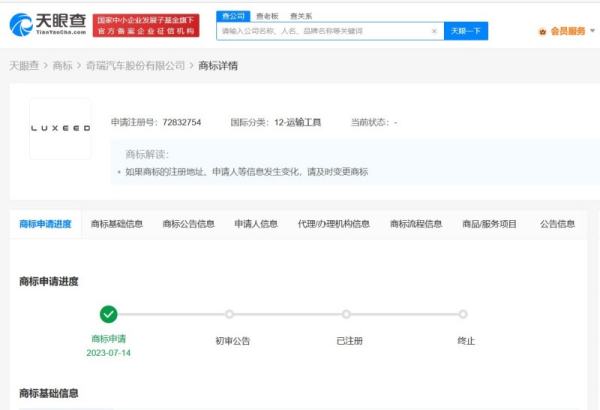Click the member services crown icon

(543, 31)
